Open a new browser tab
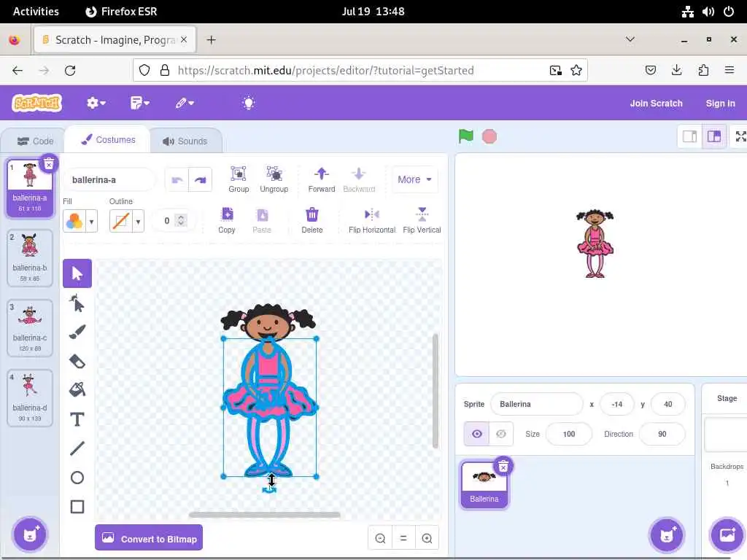 pyautogui.click(x=211, y=40)
